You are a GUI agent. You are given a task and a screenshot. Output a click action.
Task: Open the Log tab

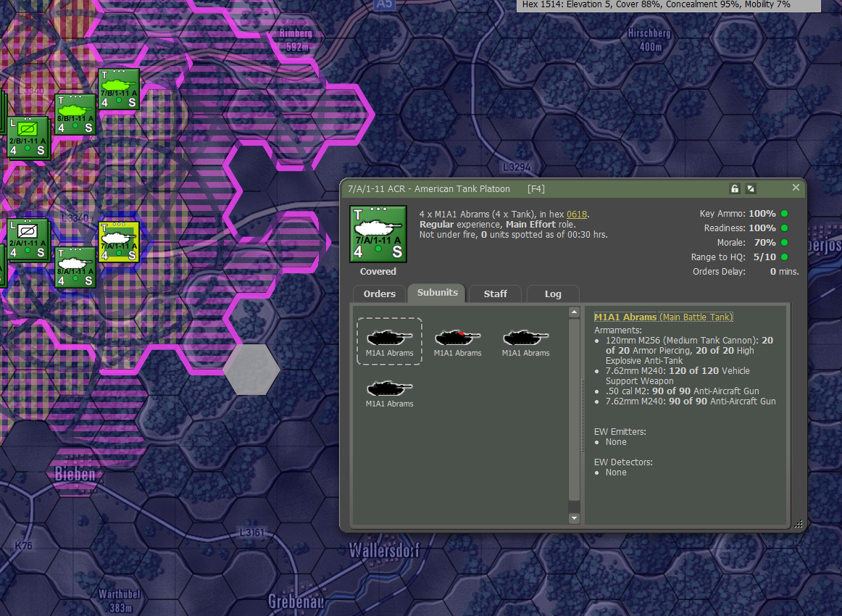[x=552, y=294]
